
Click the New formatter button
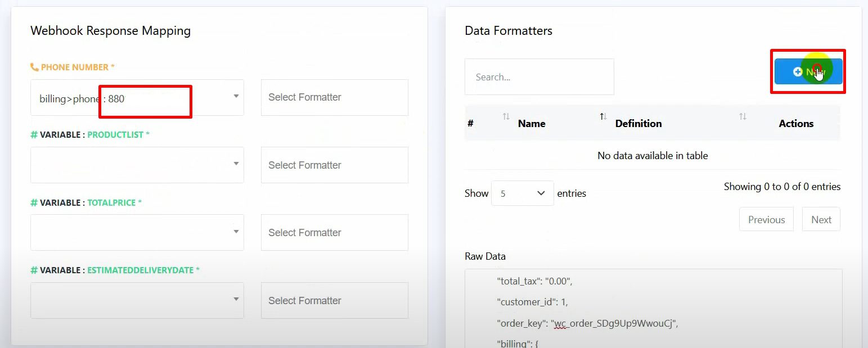[808, 71]
